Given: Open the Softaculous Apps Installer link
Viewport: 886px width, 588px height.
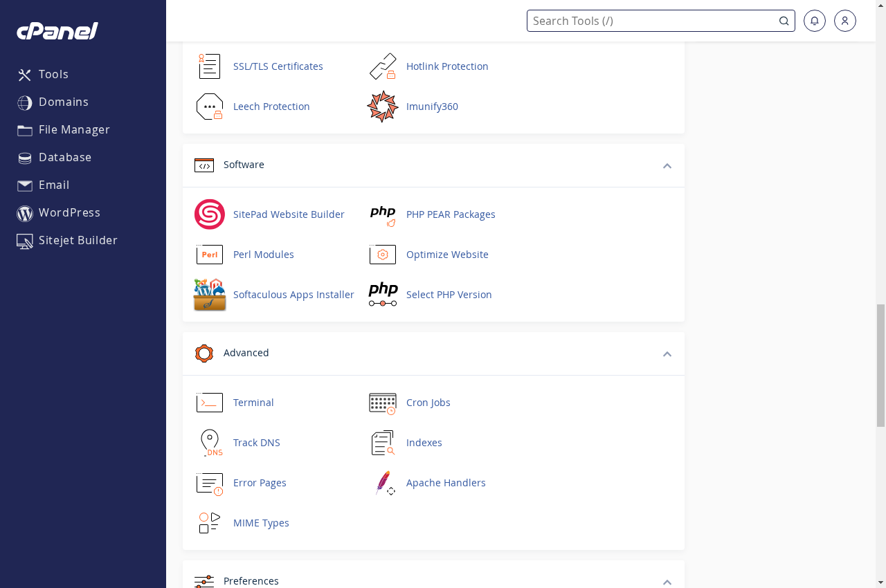Looking at the screenshot, I should click(x=293, y=295).
